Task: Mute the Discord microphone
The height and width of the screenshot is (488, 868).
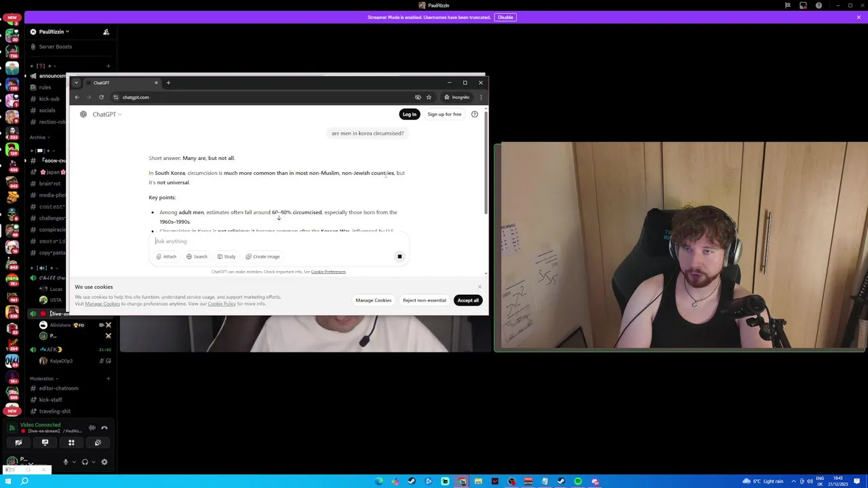Action: tap(66, 462)
